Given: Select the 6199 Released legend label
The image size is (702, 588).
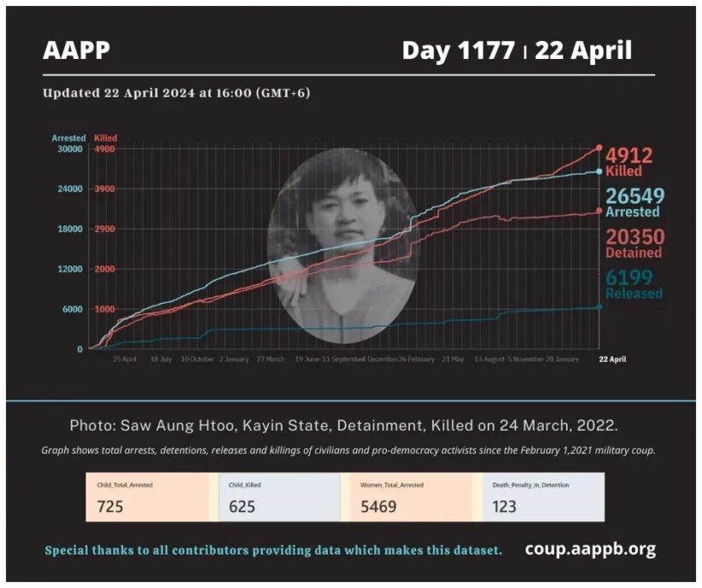Looking at the screenshot, I should coord(634,284).
